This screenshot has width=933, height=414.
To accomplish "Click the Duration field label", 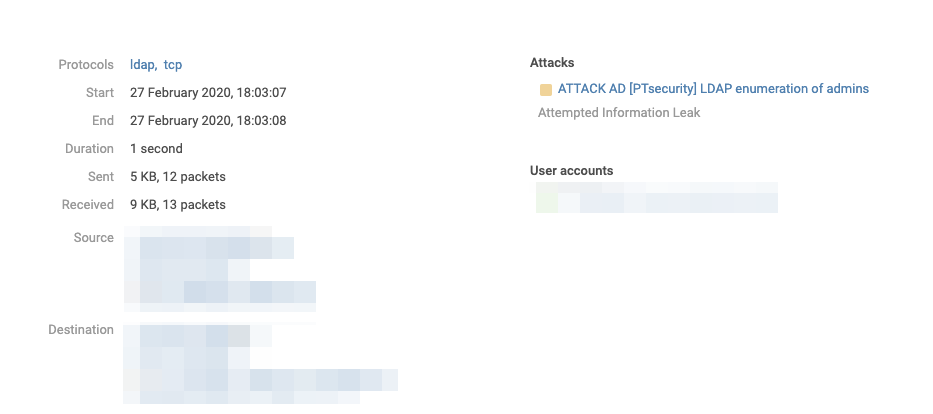I will coord(89,149).
